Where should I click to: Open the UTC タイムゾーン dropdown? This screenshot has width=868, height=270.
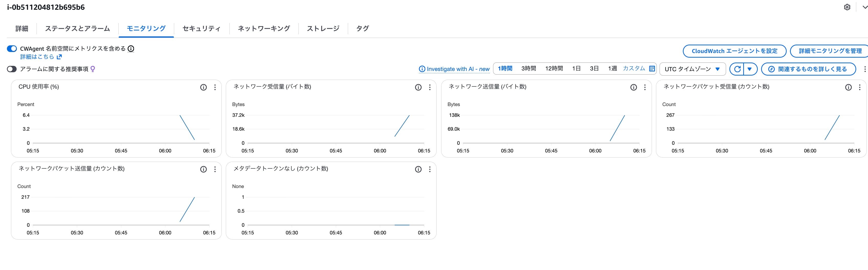[x=692, y=69]
